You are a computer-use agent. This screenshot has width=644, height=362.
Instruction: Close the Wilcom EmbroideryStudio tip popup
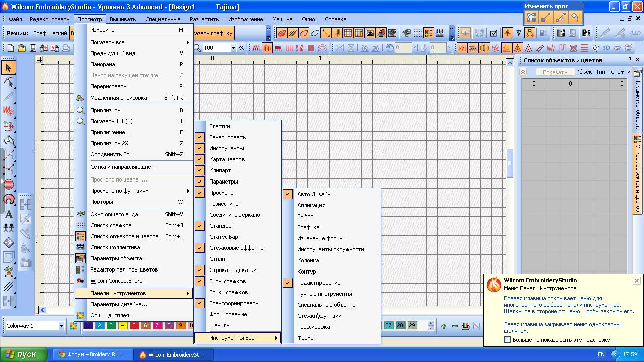636,281
